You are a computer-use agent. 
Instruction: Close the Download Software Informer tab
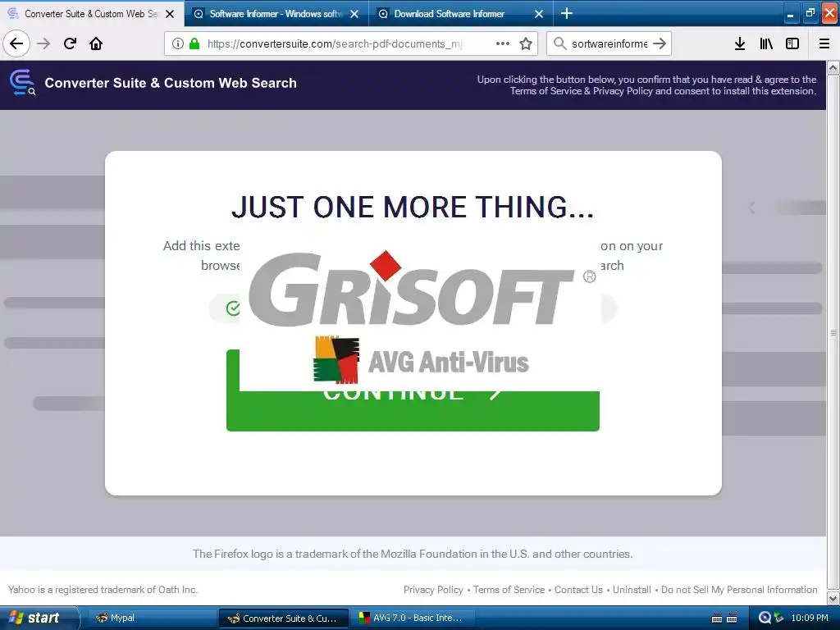click(x=539, y=14)
